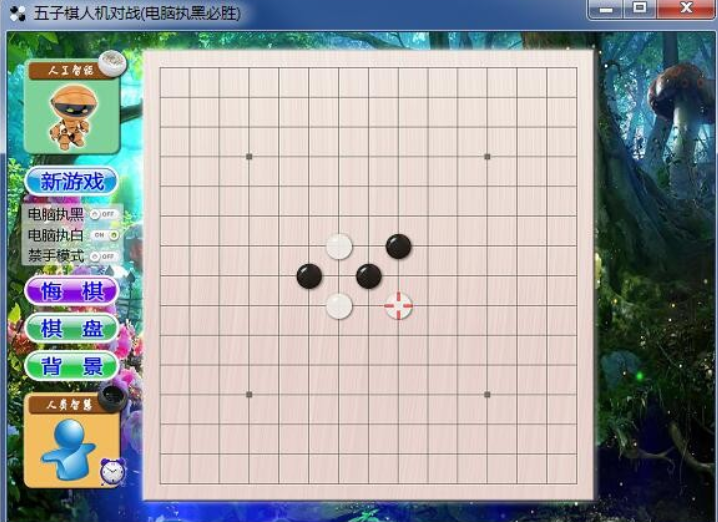
Task: Close the gomoku window
Action: (x=686, y=8)
